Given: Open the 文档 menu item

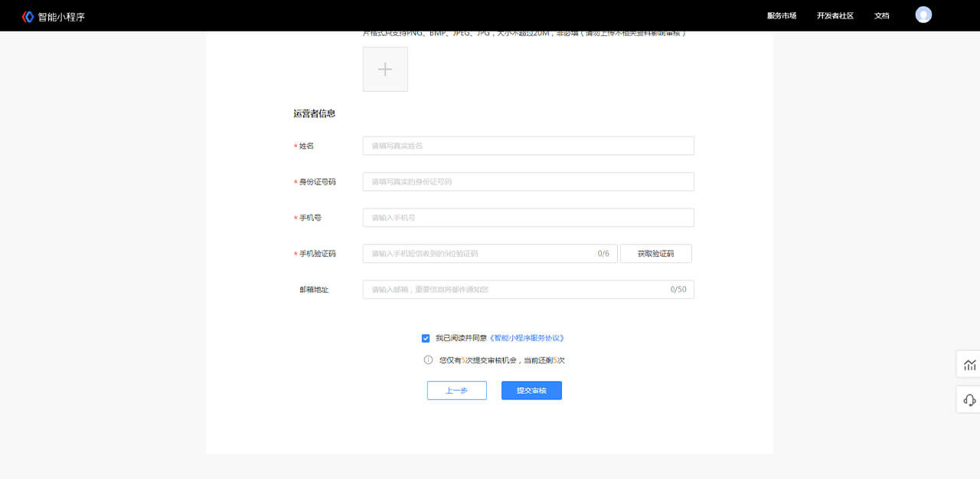Looking at the screenshot, I should click(881, 15).
